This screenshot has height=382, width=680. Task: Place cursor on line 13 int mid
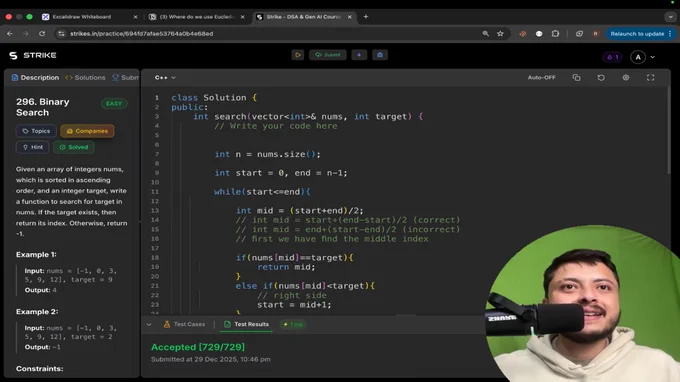pos(299,211)
